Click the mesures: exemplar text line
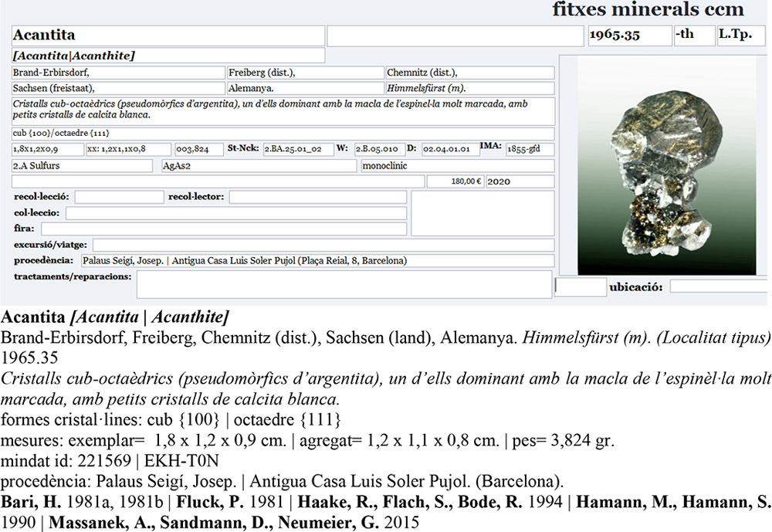772x532 pixels. click(307, 440)
